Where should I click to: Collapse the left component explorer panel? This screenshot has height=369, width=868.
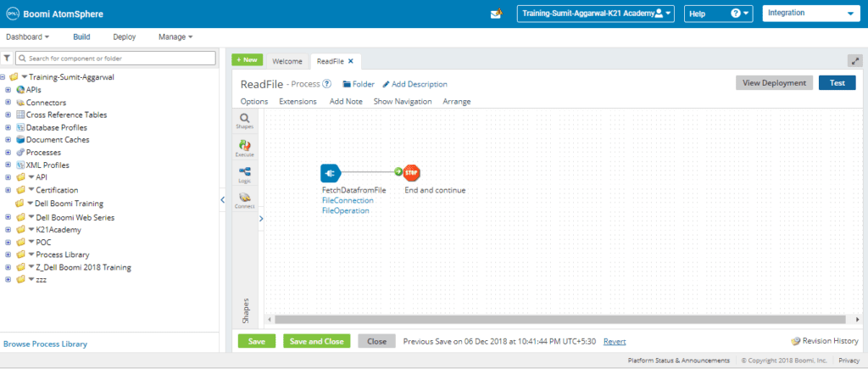coord(223,199)
